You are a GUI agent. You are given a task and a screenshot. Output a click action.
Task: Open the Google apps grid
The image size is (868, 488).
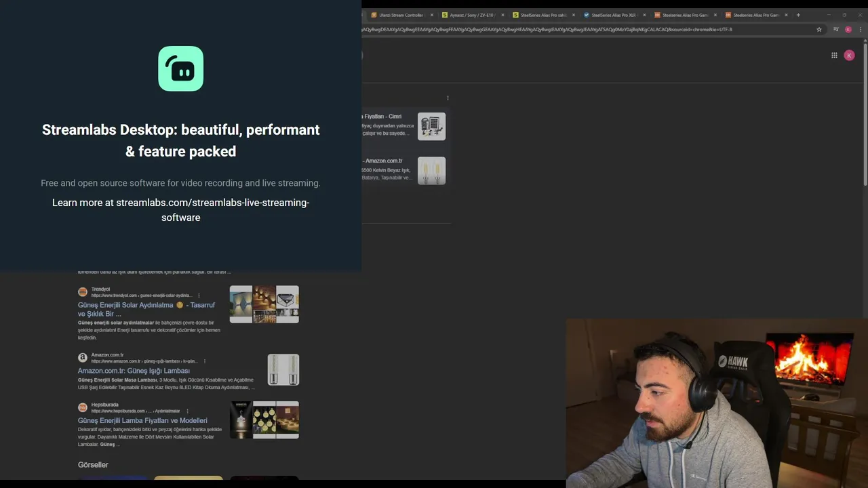[834, 56]
